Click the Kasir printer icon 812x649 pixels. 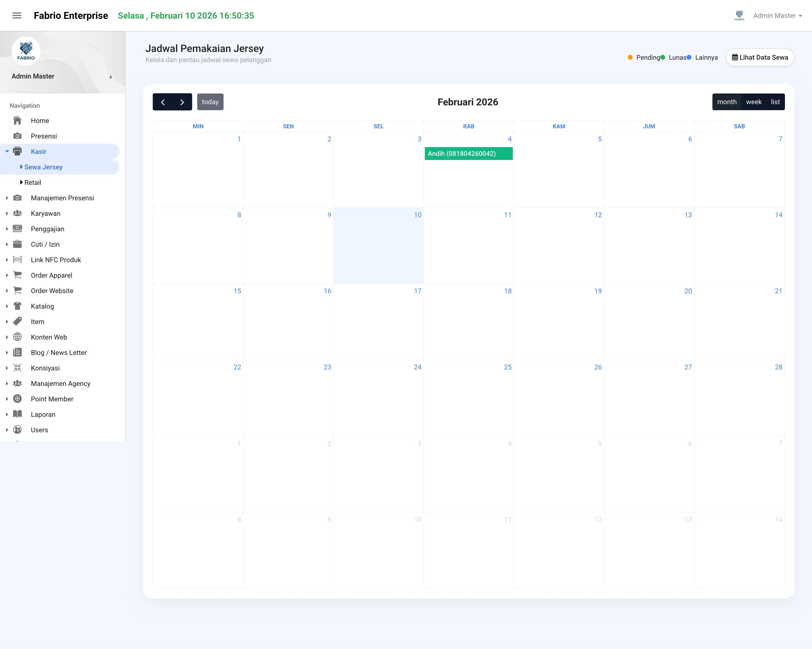pos(17,151)
